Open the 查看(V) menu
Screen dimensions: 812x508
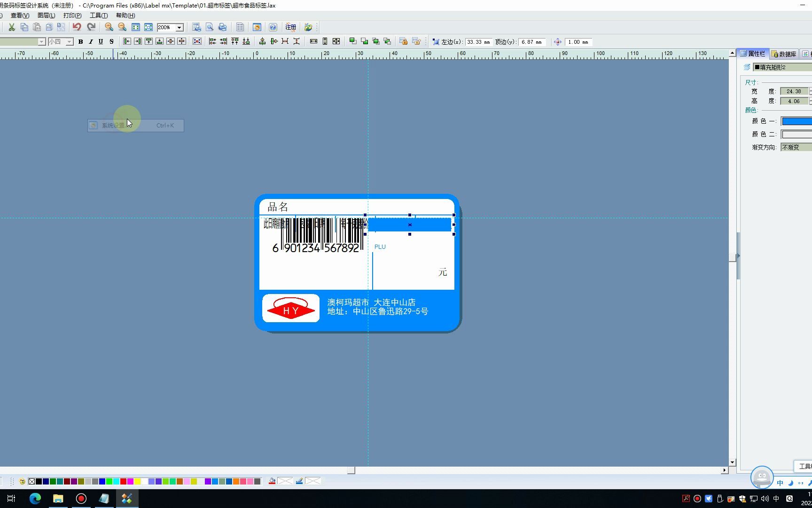click(x=20, y=16)
